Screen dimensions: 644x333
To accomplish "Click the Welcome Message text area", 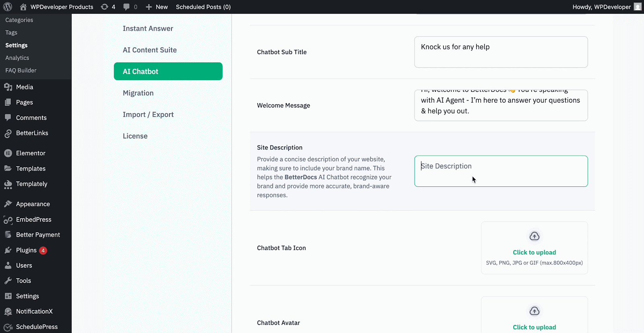I will [x=501, y=105].
